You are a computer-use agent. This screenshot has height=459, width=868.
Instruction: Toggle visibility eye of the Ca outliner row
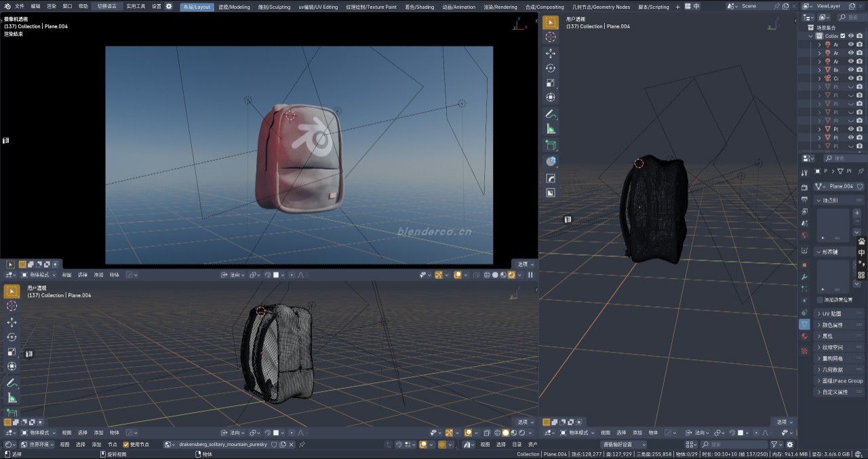(x=851, y=79)
